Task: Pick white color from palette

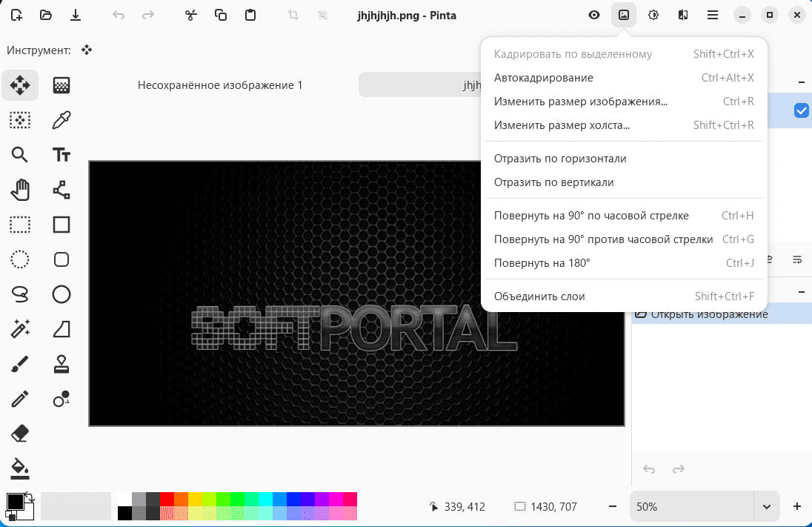Action: 124,499
